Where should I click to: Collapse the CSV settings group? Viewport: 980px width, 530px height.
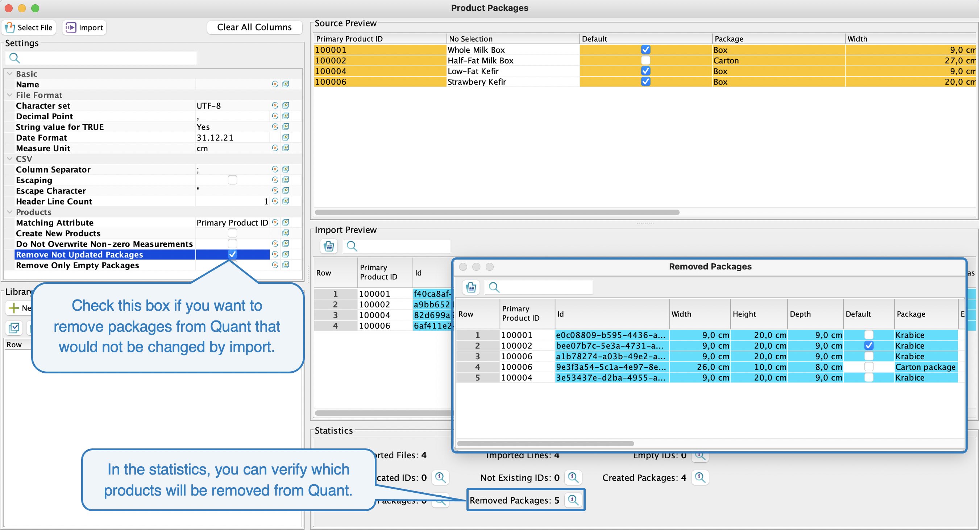(x=10, y=159)
